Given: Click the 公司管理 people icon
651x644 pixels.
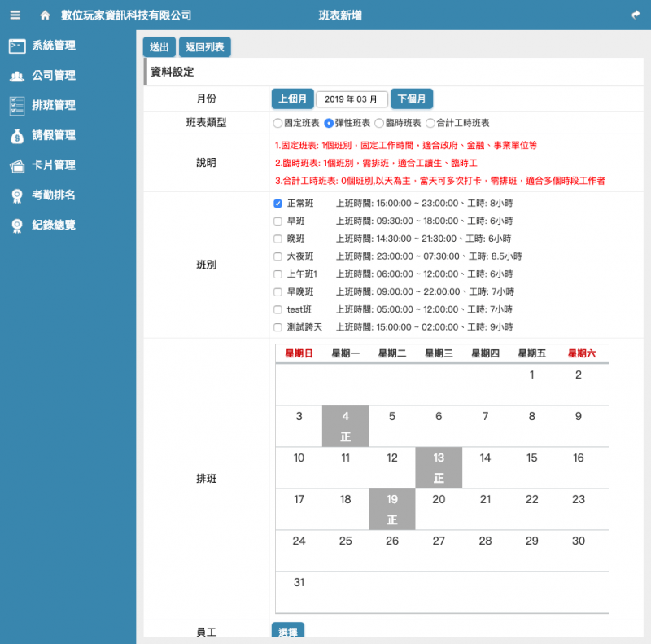Looking at the screenshot, I should pos(17,76).
